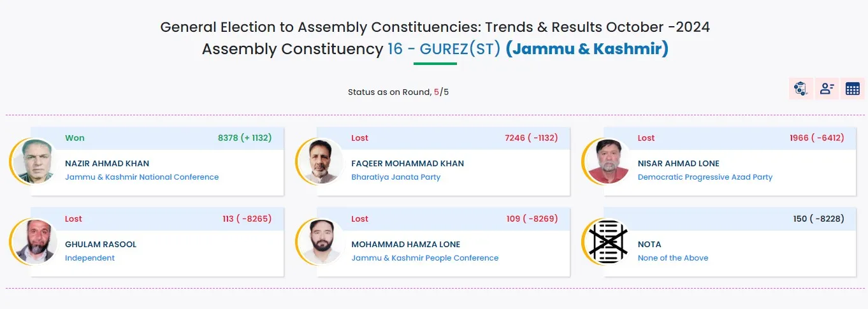
Task: Click the 16 - GUREZ(ST) constituency heading
Action: pos(444,49)
